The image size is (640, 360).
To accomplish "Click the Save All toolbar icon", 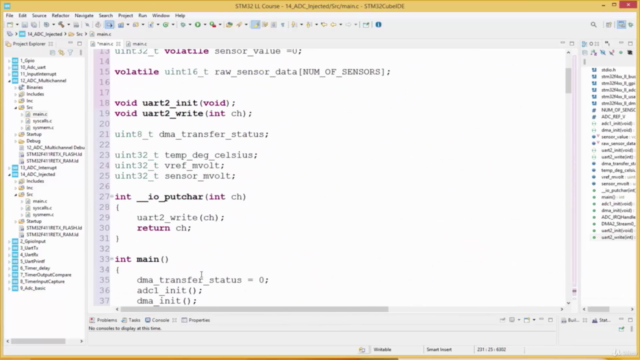I will point(34,25).
